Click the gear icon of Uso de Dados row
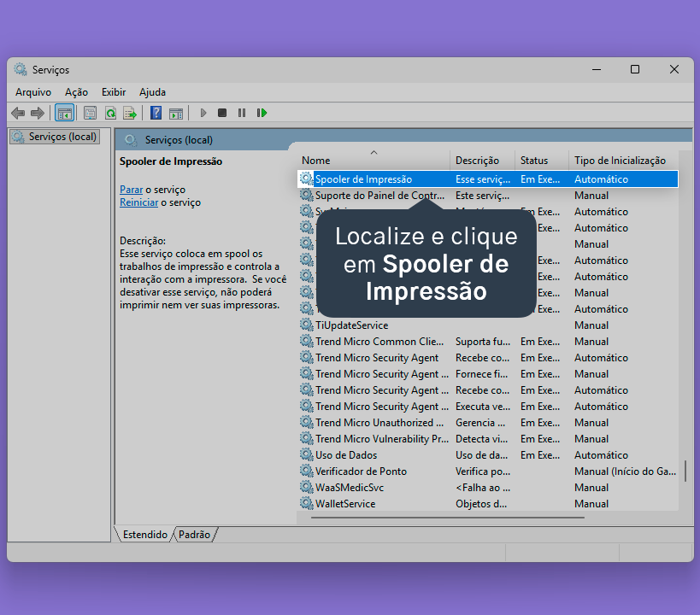 pyautogui.click(x=306, y=454)
